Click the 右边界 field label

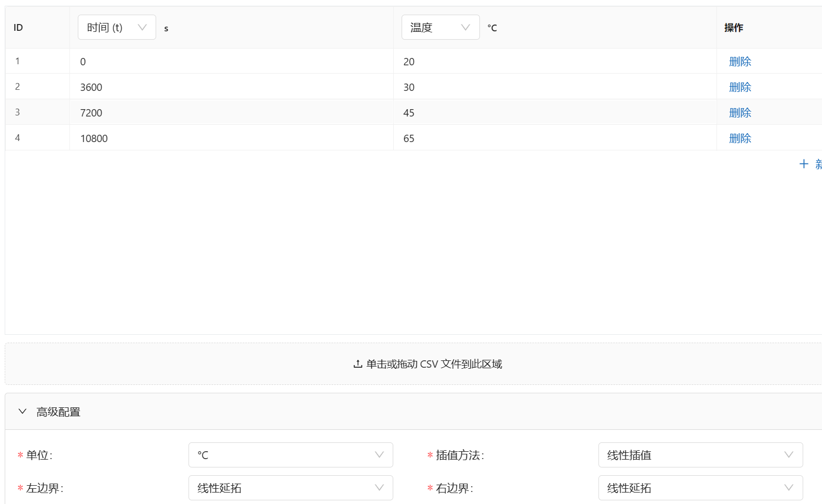coord(455,488)
